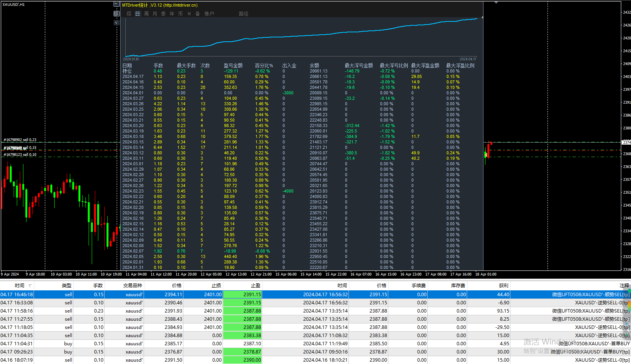Select the 币 symbol statistics icon

[x=181, y=14]
